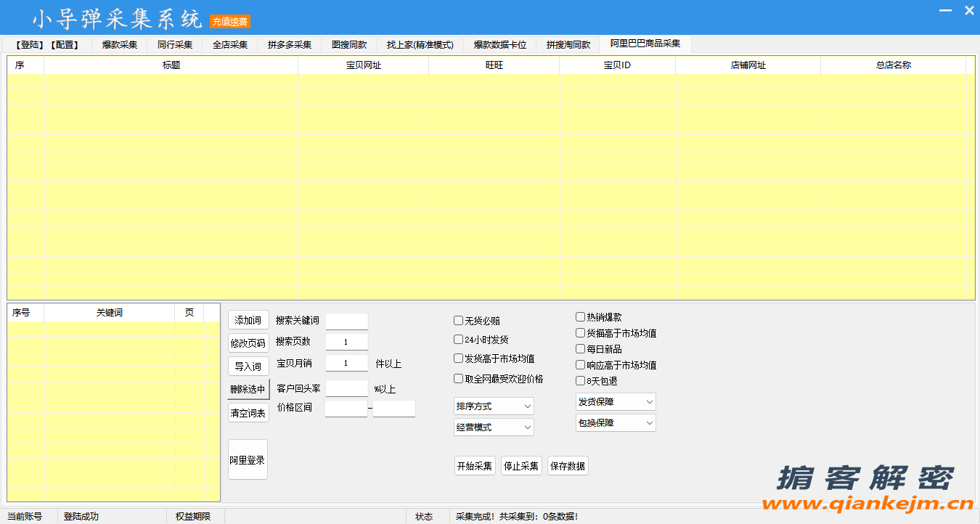This screenshot has width=980, height=524.
Task: Focus the 搜索关键词 input field
Action: coord(346,321)
